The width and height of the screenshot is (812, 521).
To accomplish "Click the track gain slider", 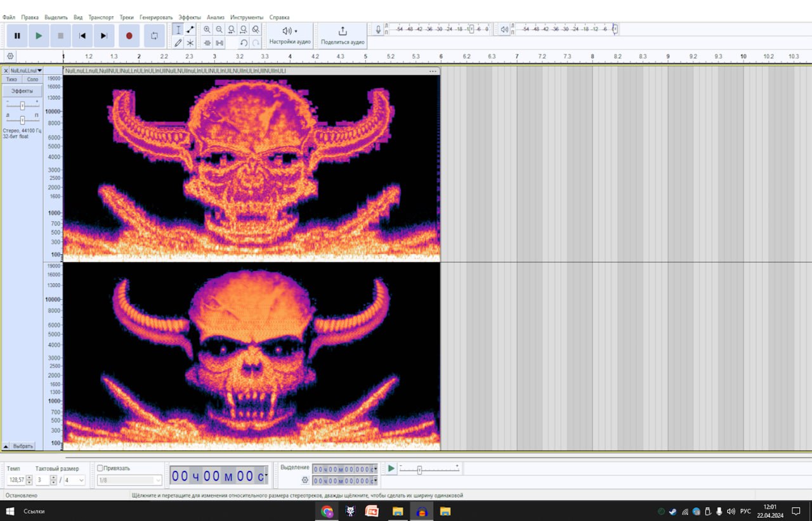I will [22, 106].
